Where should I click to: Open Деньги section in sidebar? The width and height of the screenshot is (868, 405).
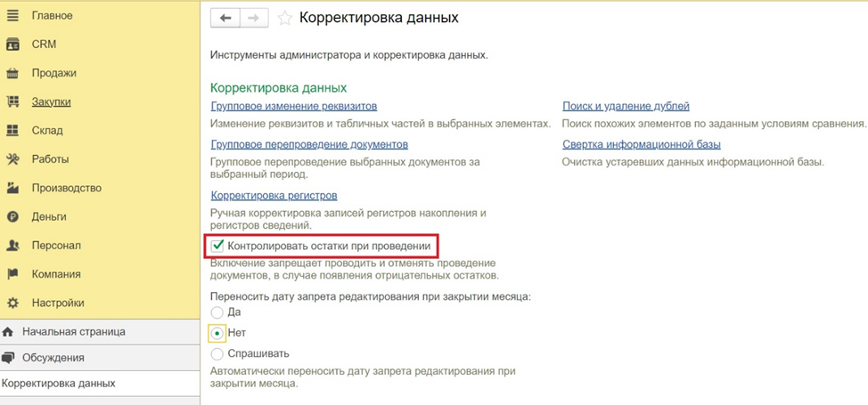click(x=49, y=216)
